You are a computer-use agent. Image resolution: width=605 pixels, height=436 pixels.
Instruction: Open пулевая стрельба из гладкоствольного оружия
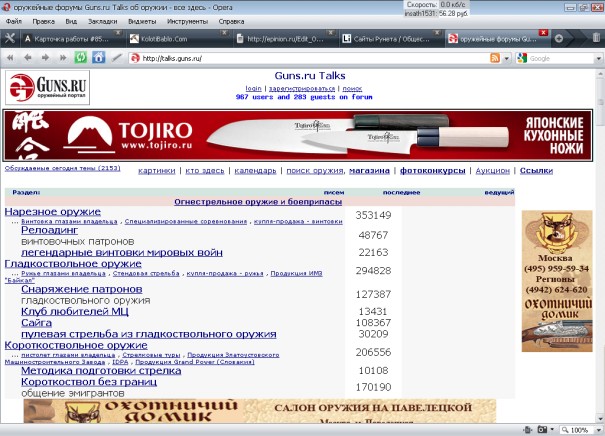click(149, 334)
